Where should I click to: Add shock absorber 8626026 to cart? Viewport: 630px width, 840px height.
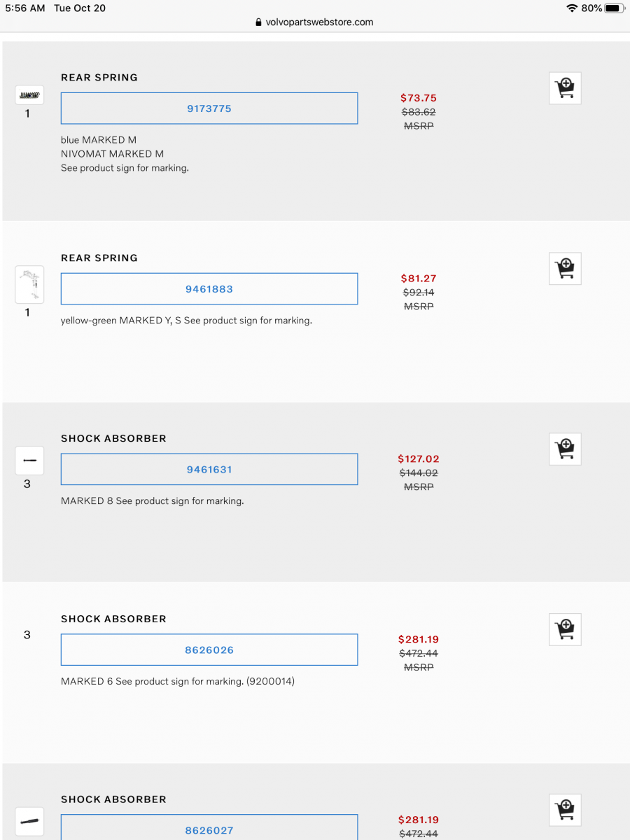[x=564, y=629]
